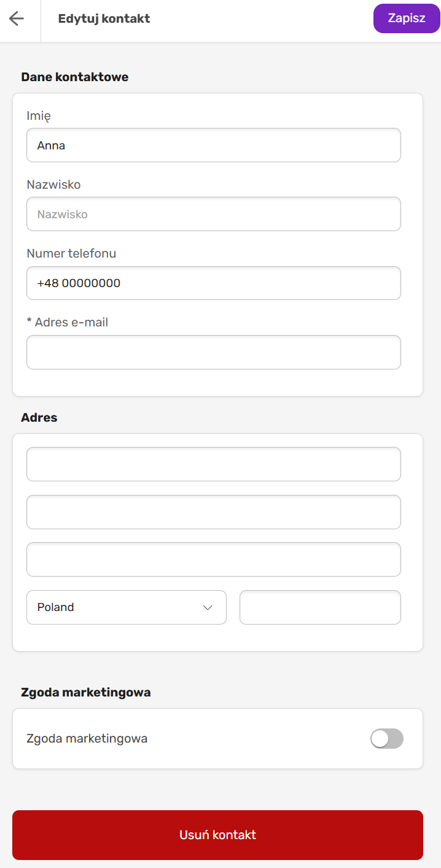Click the empty field next to country selector

320,607
